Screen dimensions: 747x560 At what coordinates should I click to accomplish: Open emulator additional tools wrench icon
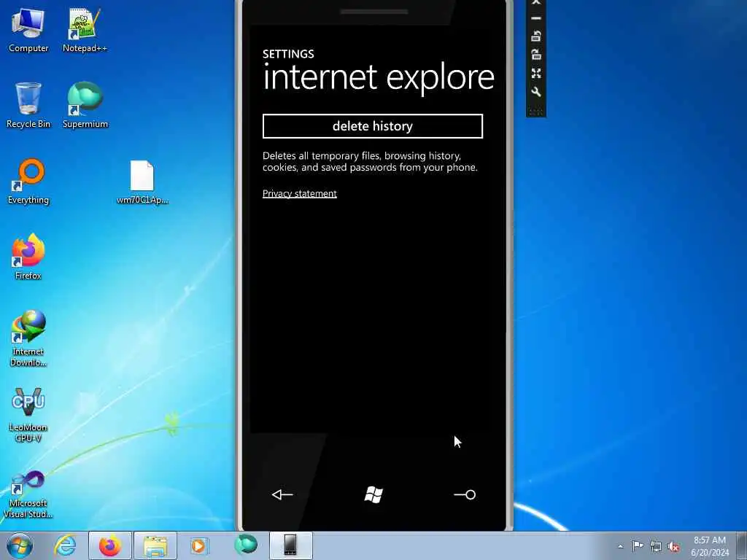pos(536,92)
